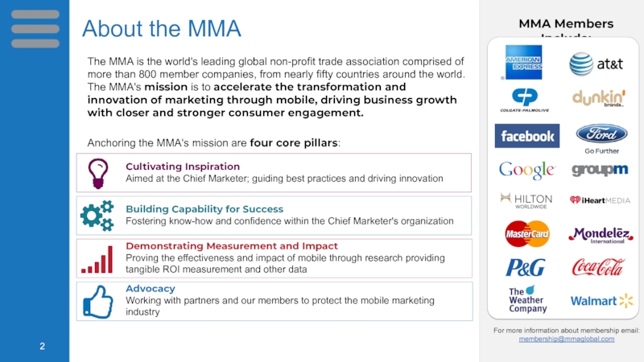Click the American Express logo

coord(522,63)
